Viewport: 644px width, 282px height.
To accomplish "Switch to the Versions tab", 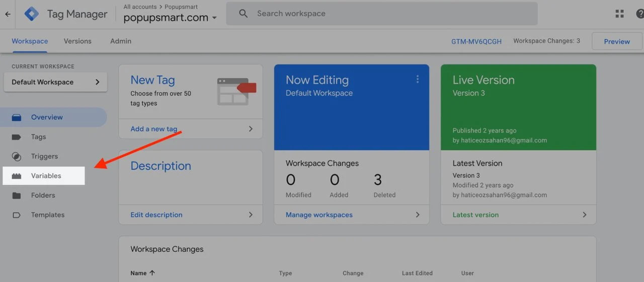I will click(x=77, y=41).
